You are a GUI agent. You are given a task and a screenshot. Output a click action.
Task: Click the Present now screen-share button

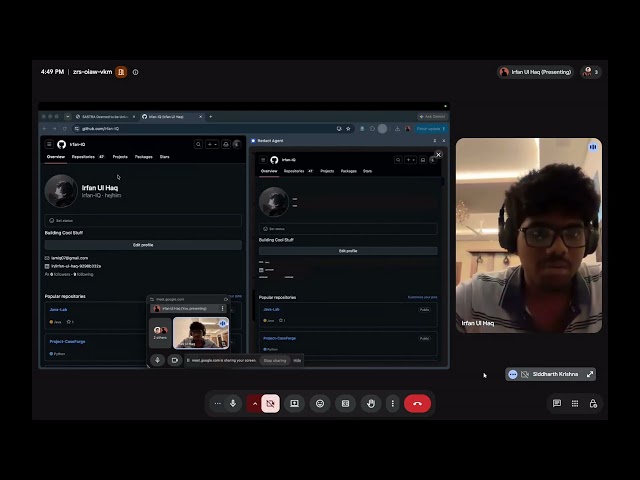[294, 403]
